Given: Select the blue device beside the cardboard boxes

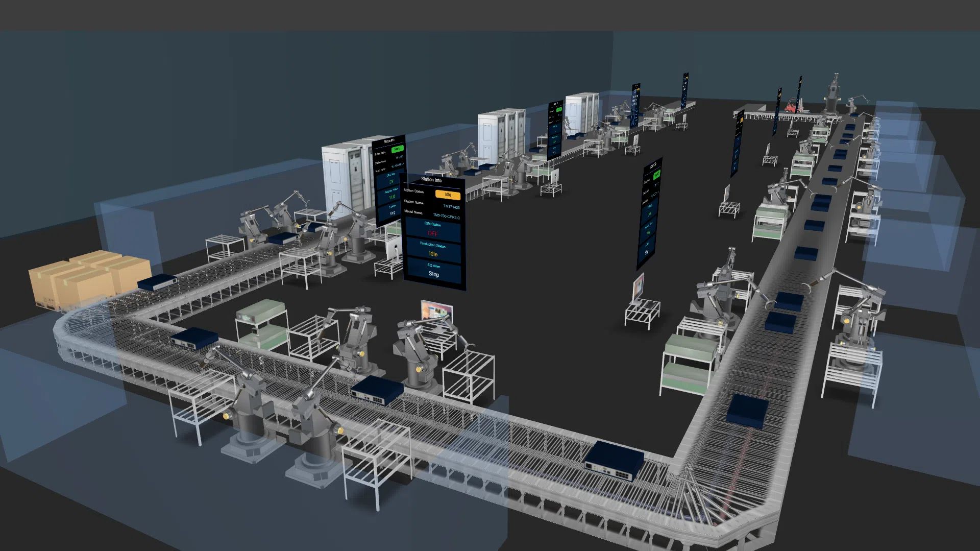Looking at the screenshot, I should pyautogui.click(x=157, y=281).
